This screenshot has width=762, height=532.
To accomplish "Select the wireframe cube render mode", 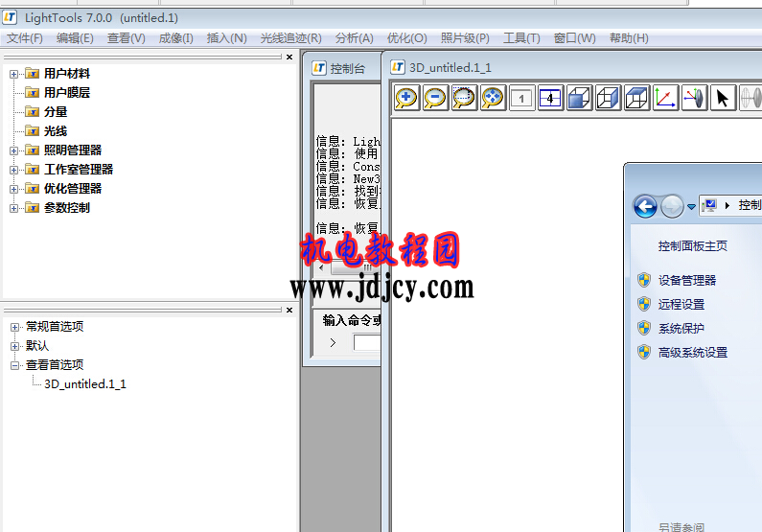I will pos(636,98).
